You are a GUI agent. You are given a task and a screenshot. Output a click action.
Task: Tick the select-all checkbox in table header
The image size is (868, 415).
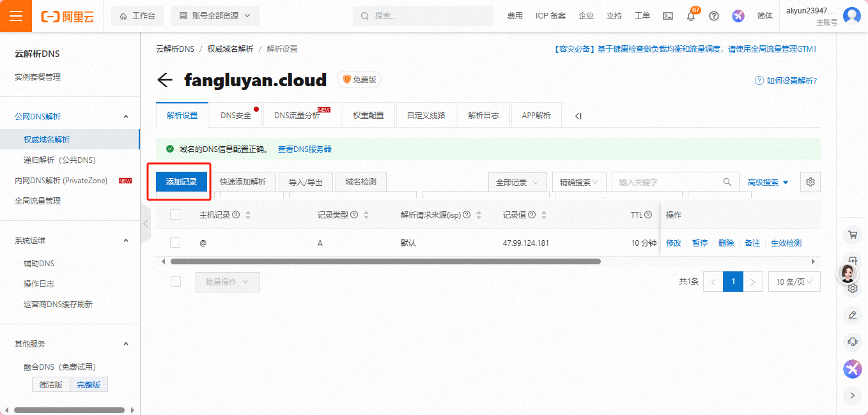(175, 215)
